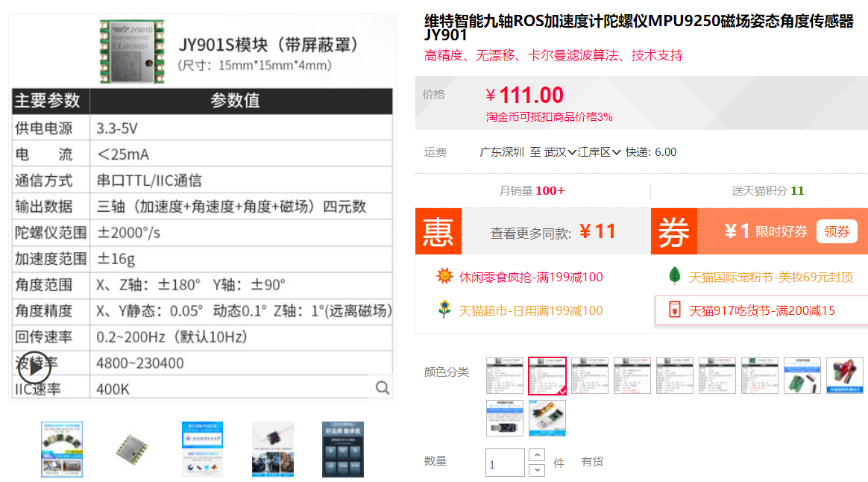Screen dimensions: 868x482
Task: Increase quantity with the up arrow
Action: (537, 455)
